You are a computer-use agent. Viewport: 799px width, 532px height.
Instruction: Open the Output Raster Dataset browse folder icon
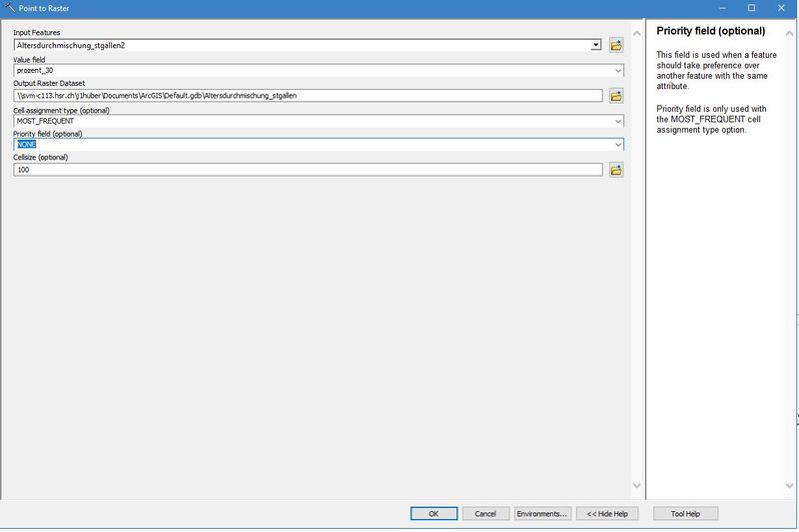click(x=616, y=96)
